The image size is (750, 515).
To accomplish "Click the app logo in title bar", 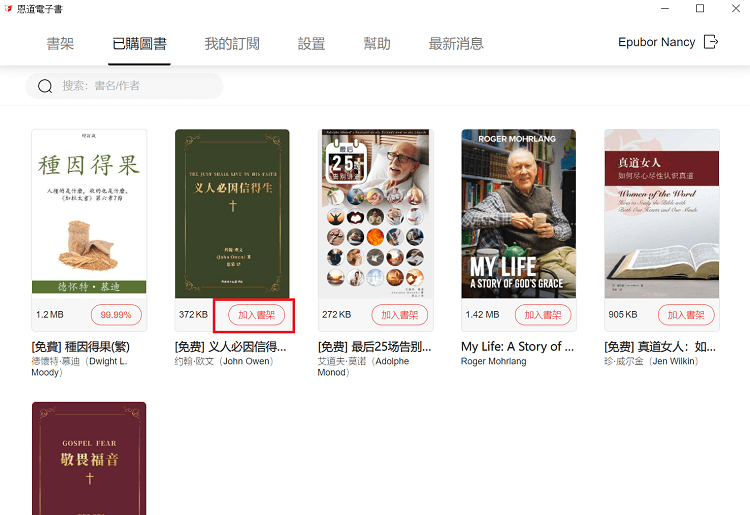I will point(8,9).
